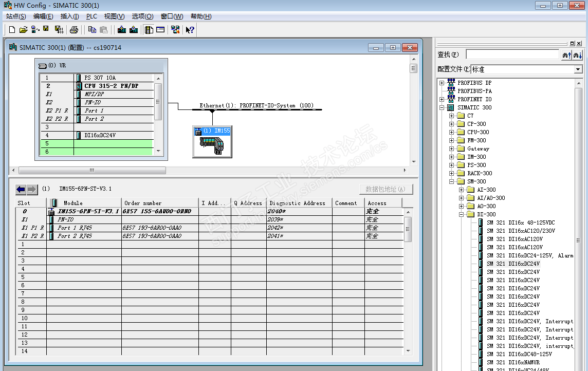Select slot 4 DI16xDC24V in the rack

coord(100,135)
